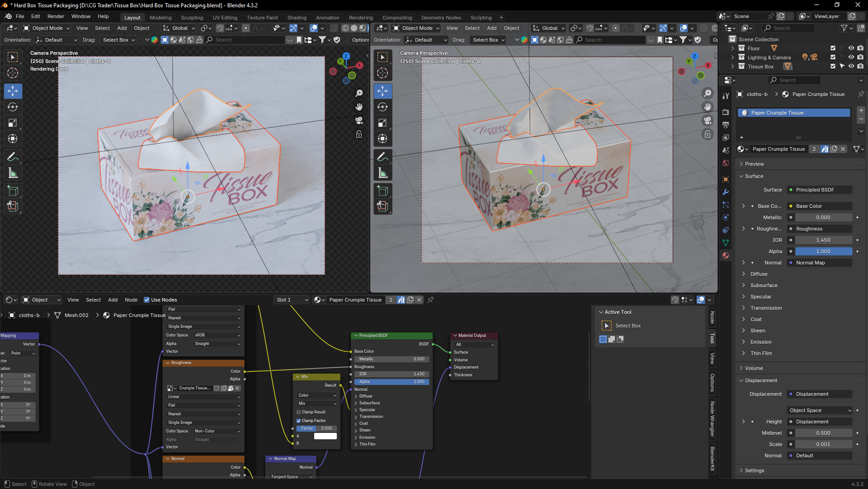Viewport: 868px width, 489px height.
Task: Switch to the UV Editing workspace tab
Action: tap(225, 17)
